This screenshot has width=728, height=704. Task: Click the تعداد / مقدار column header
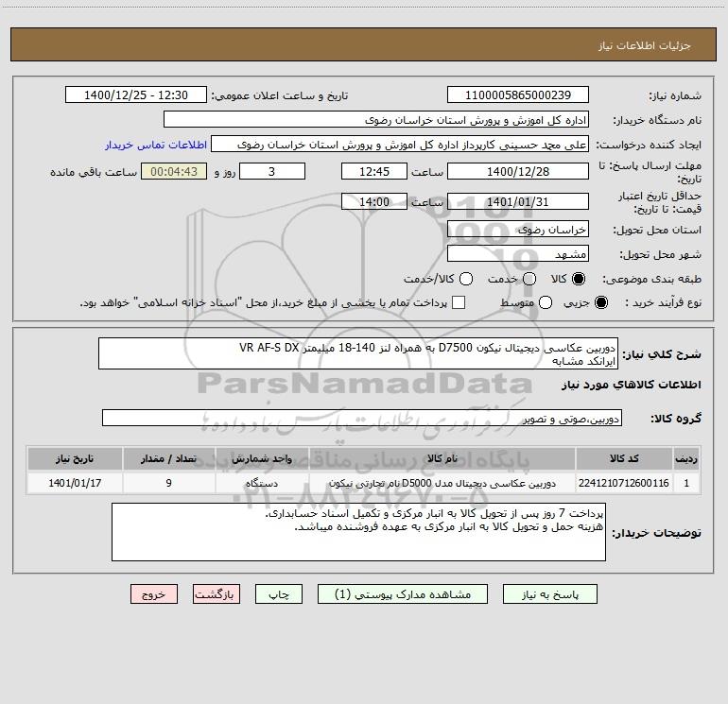pyautogui.click(x=169, y=458)
